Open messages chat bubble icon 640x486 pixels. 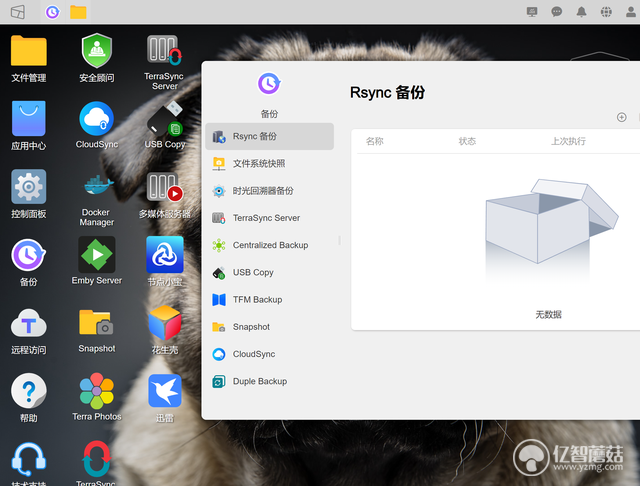(556, 12)
